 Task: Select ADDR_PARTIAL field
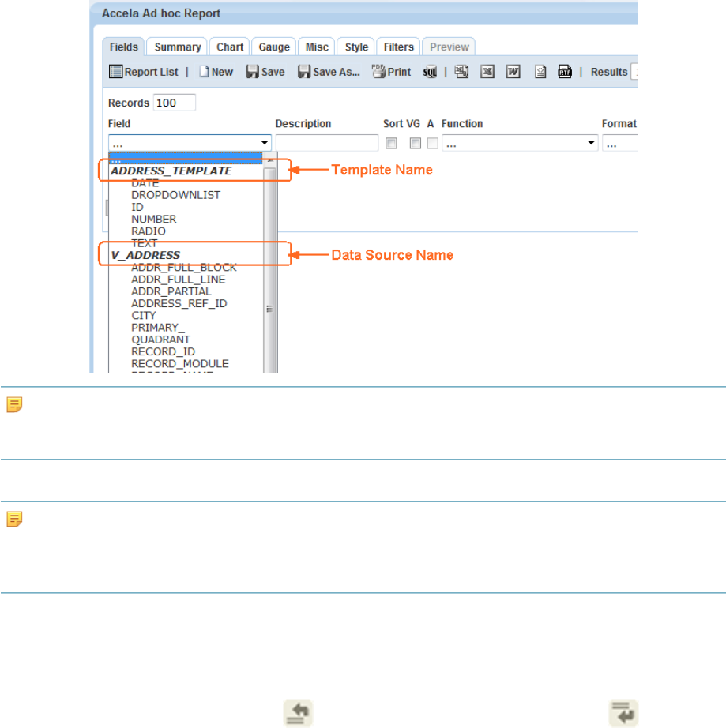click(x=171, y=291)
